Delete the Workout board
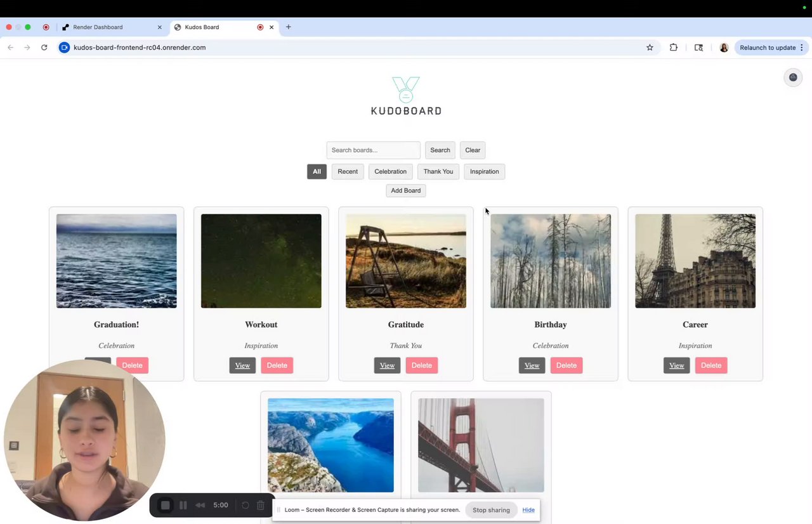 click(x=277, y=365)
